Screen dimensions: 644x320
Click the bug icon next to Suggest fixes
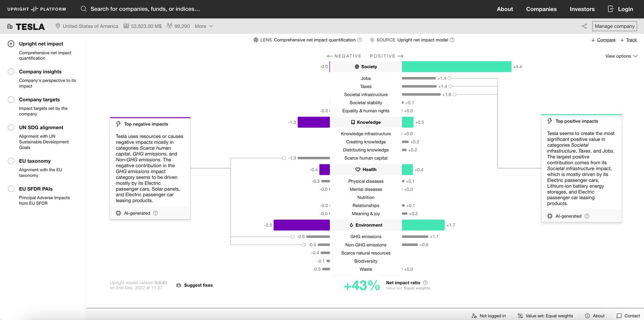tap(179, 285)
